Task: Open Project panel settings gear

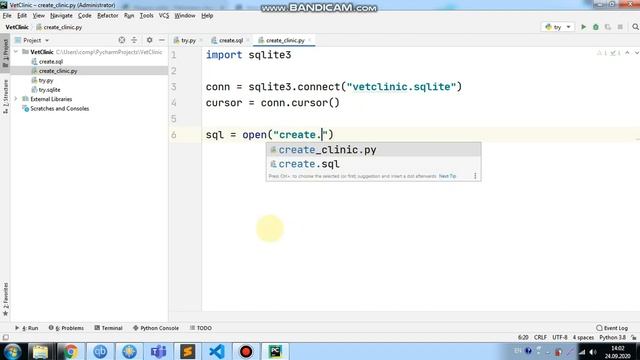Action: pyautogui.click(x=149, y=40)
